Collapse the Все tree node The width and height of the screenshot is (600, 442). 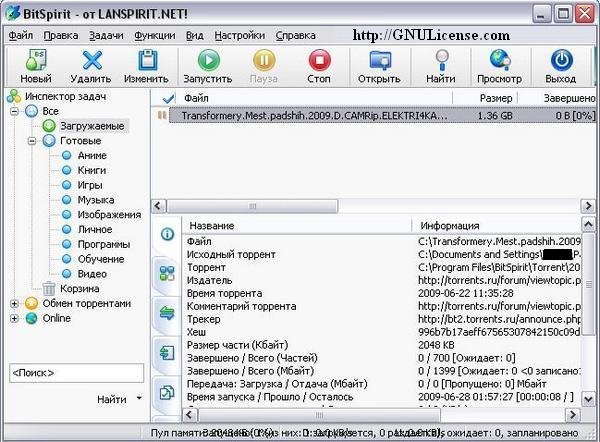point(14,111)
